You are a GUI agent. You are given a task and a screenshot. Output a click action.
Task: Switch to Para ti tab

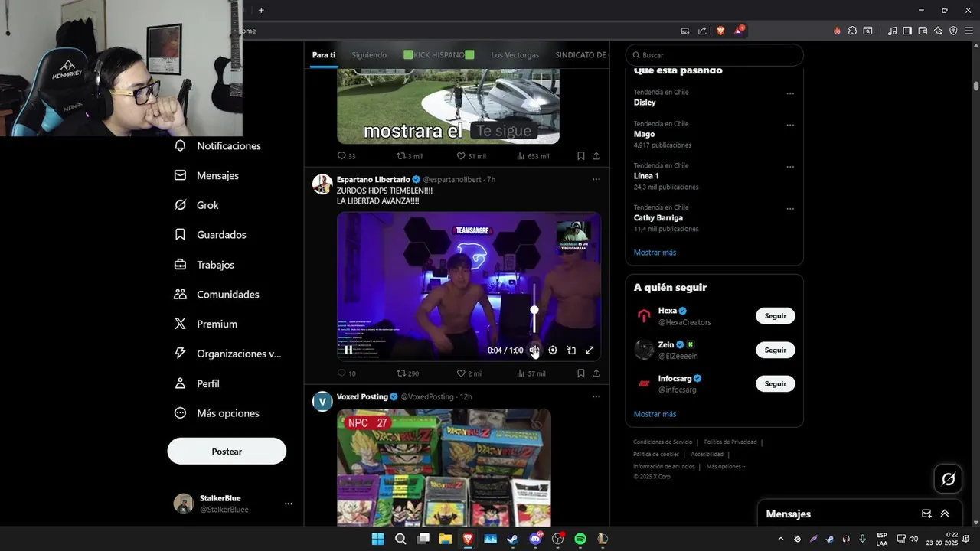(x=324, y=55)
